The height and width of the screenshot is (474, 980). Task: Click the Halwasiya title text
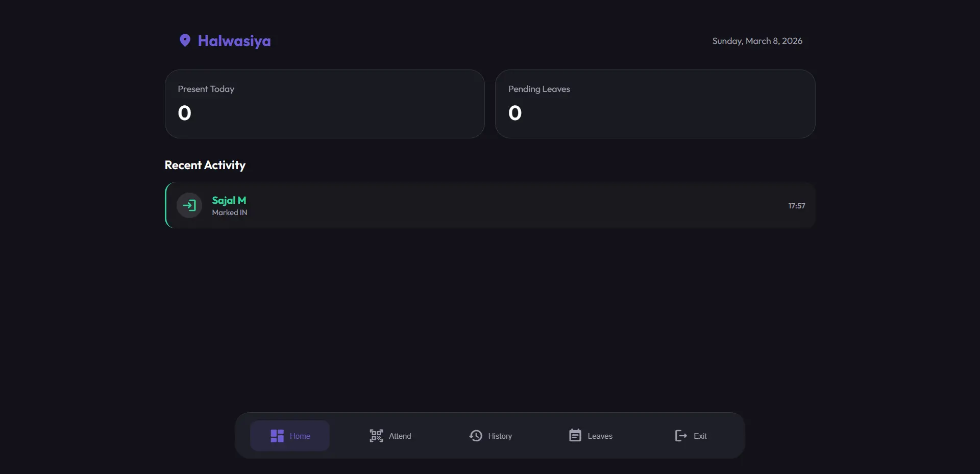pos(234,41)
